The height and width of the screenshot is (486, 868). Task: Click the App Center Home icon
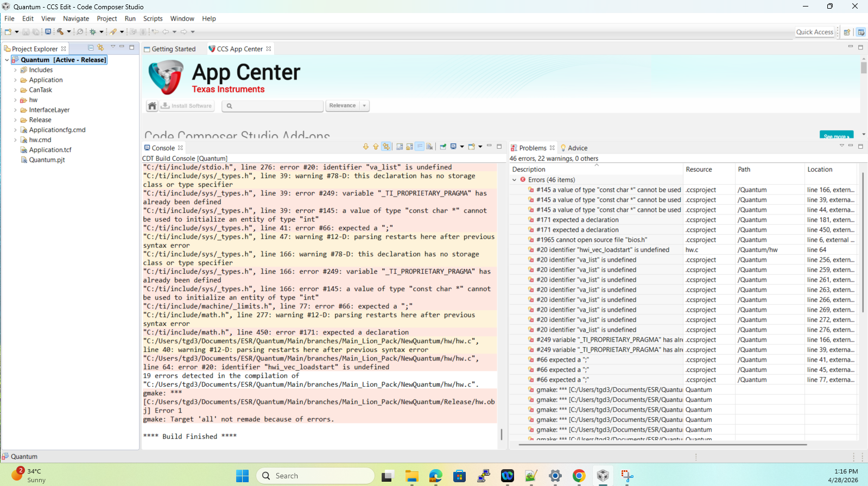coord(152,106)
